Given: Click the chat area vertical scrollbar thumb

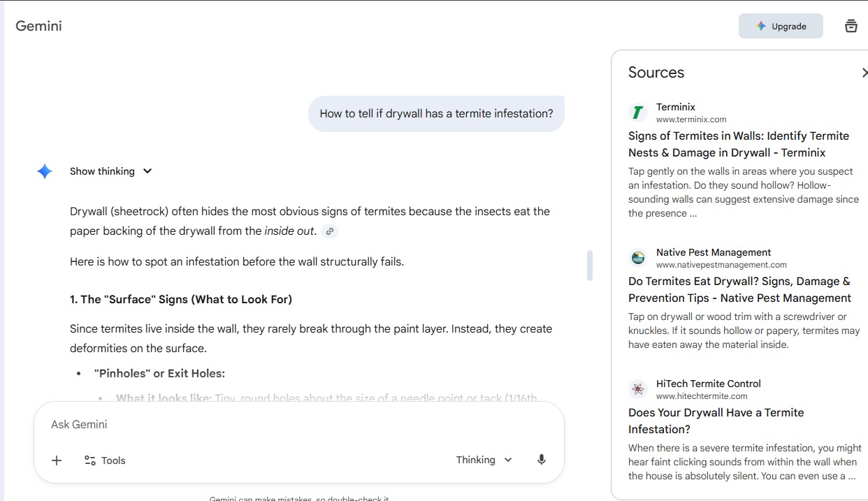Looking at the screenshot, I should click(x=590, y=266).
